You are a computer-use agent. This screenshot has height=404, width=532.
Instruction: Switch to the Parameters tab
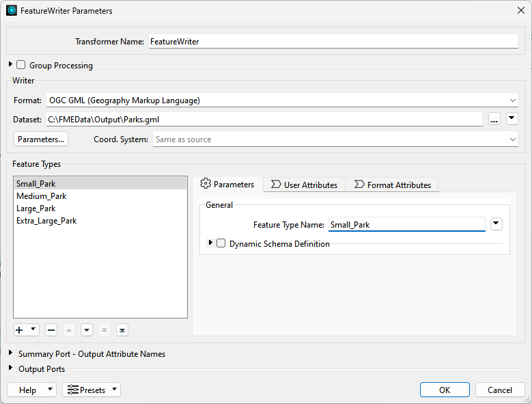coord(227,184)
